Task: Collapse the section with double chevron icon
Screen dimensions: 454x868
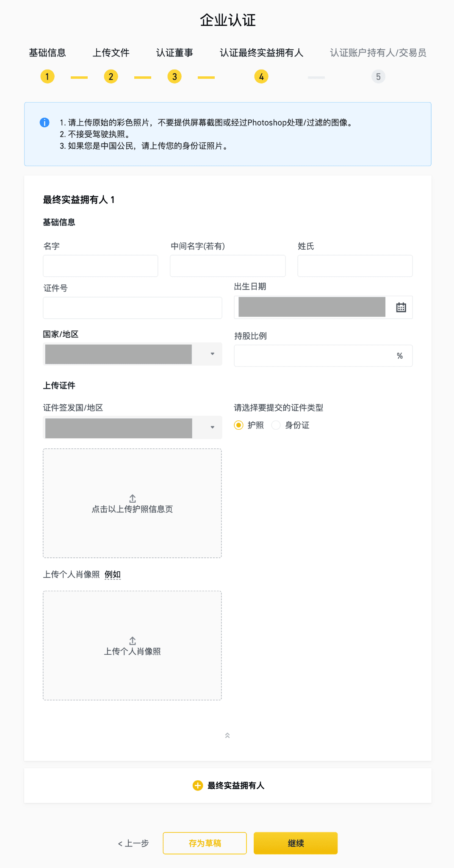Action: [x=227, y=735]
